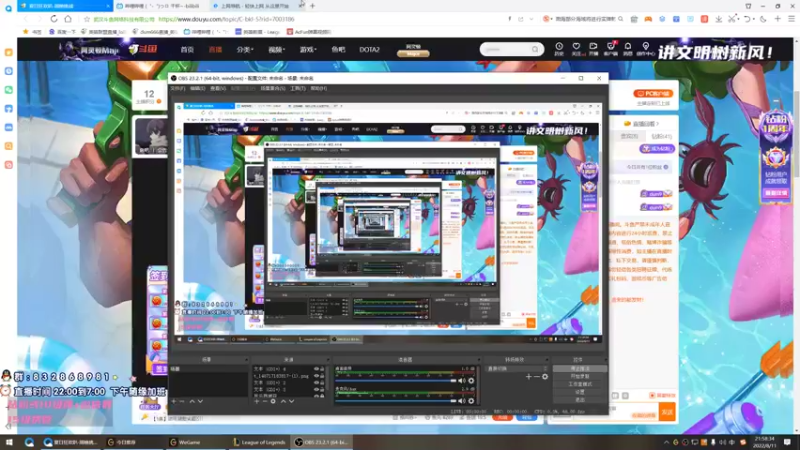Open Douyu 历史 history icon in the header
This screenshot has height=450, width=800.
click(x=559, y=49)
